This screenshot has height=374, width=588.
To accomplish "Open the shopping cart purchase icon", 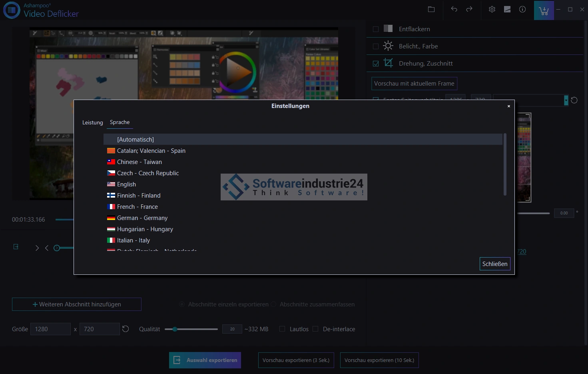I will click(x=544, y=10).
